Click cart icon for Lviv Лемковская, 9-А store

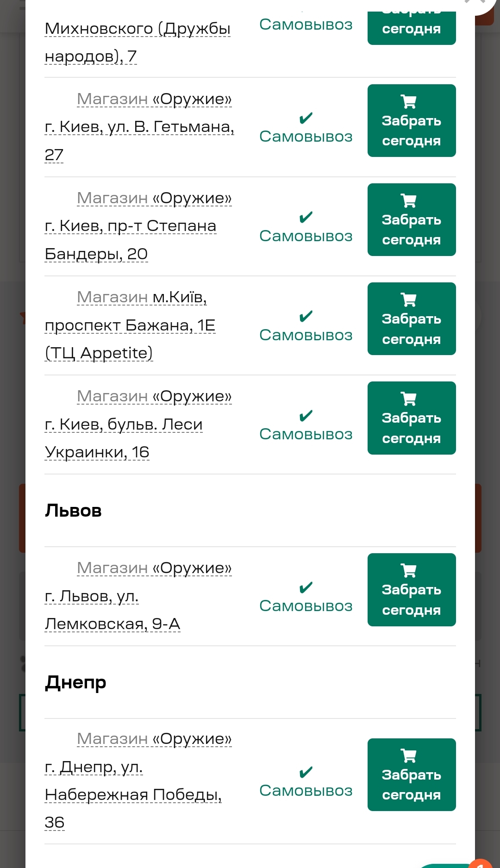pyautogui.click(x=408, y=570)
